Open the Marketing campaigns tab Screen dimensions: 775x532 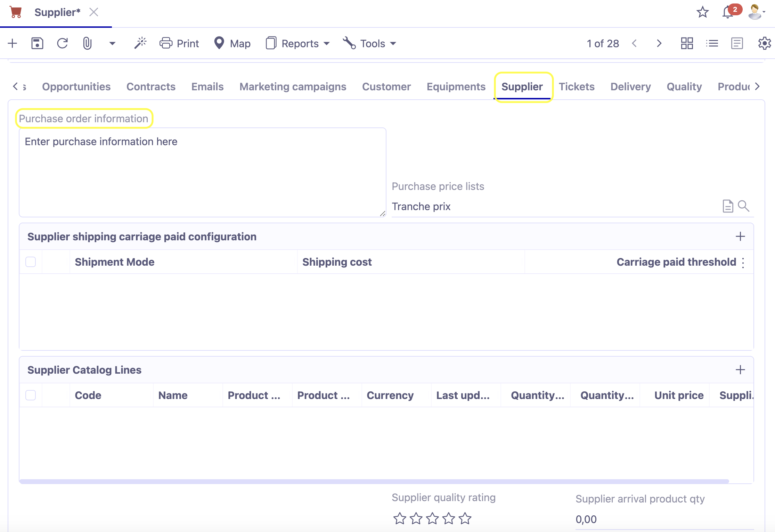pos(293,86)
